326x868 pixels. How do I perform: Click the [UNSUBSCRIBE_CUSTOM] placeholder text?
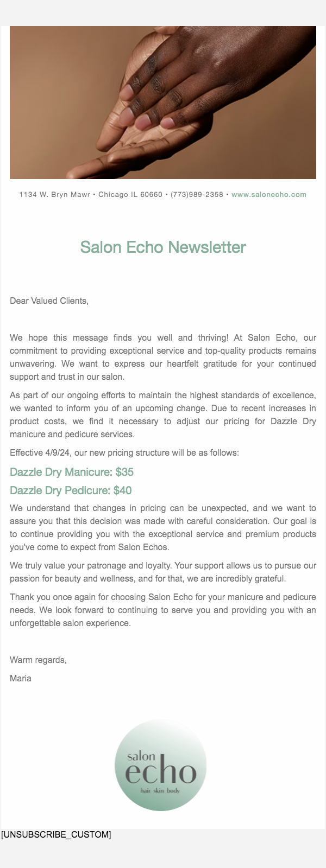[56, 835]
